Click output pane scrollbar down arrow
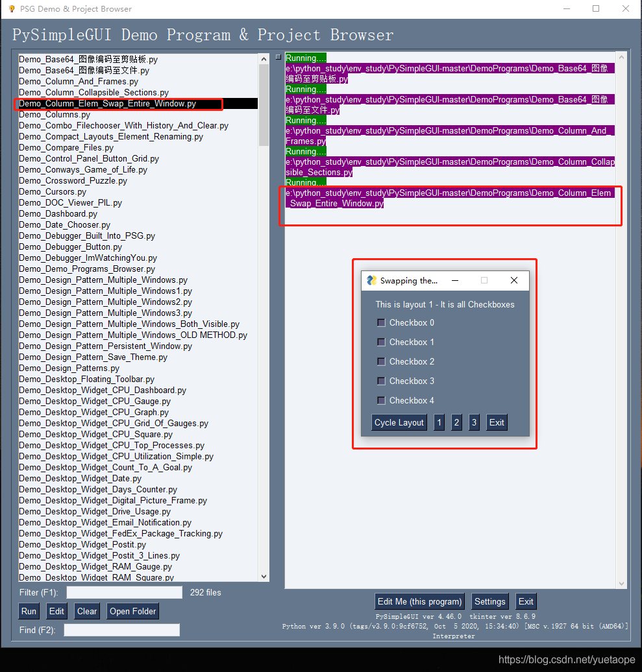642x672 pixels. coord(621,583)
